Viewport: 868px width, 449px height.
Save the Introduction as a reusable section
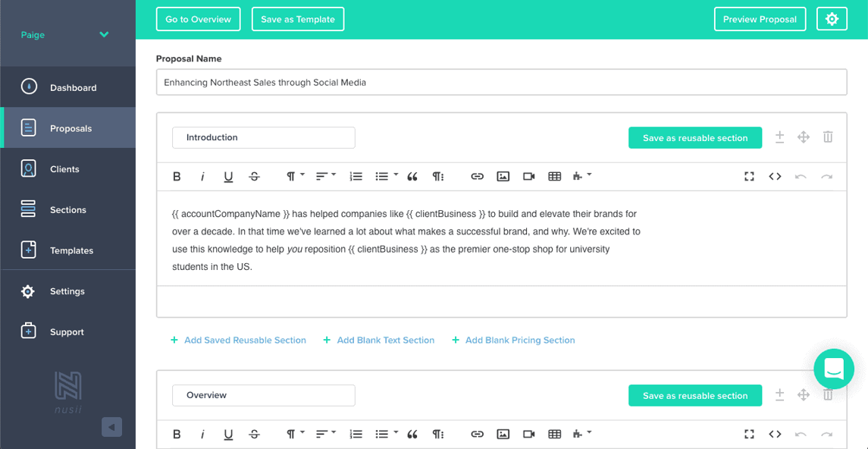click(x=694, y=137)
